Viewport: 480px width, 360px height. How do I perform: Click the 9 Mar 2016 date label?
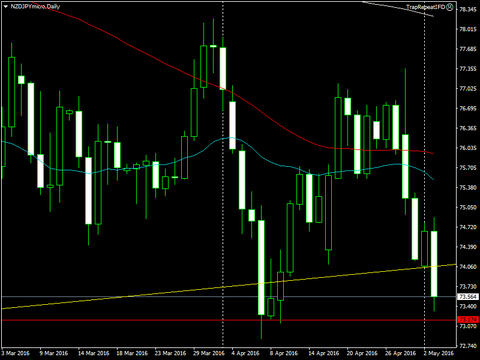coord(54,353)
